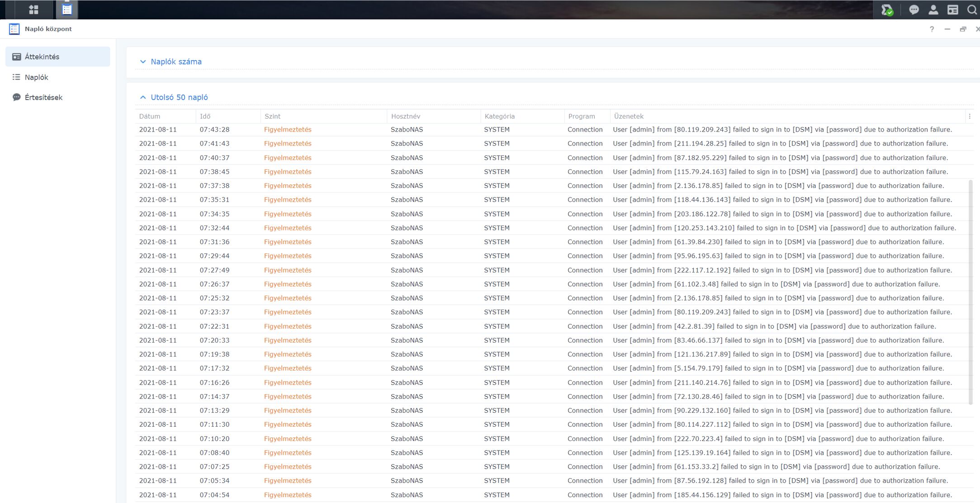Open help with the question mark icon
The image size is (980, 503).
click(x=932, y=29)
